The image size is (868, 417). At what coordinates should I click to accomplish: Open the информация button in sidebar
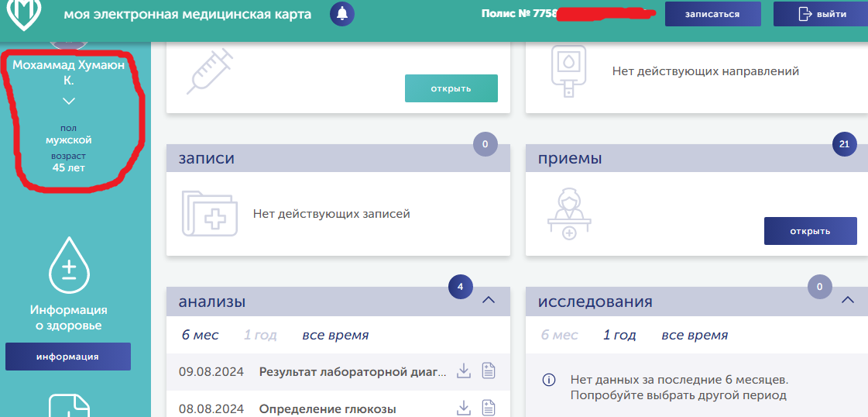click(68, 357)
